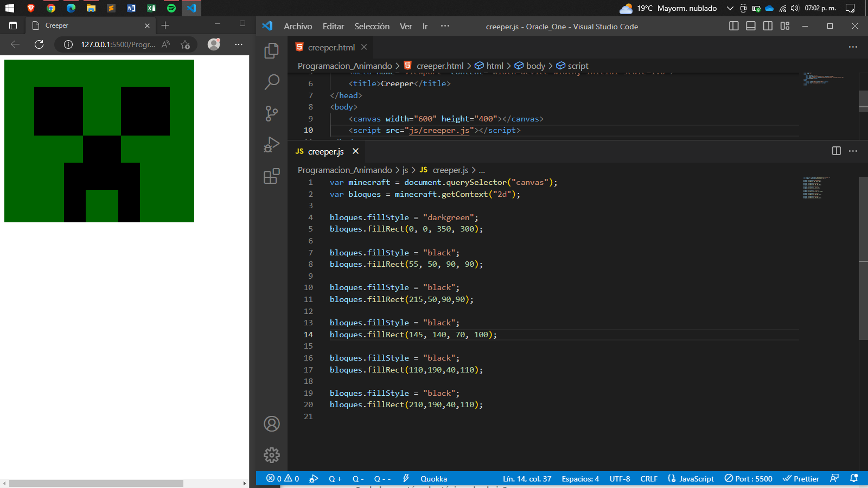Click the browser horizontal scrollbar
868x488 pixels.
tap(96, 483)
